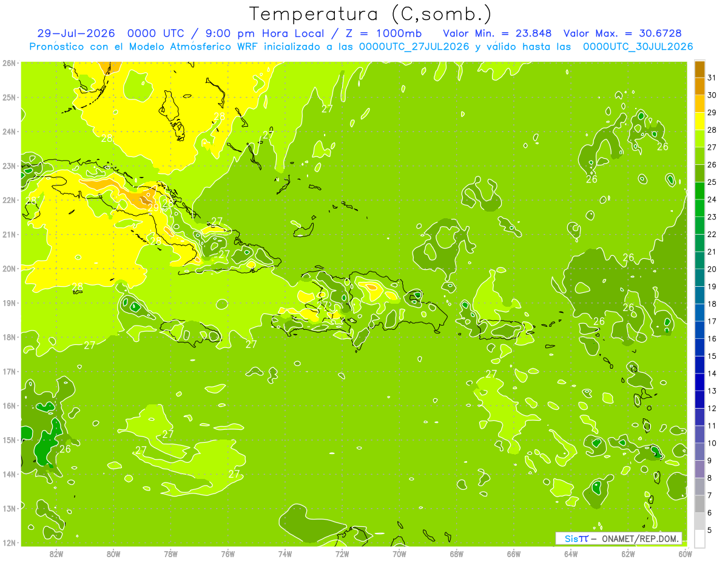Select the '9:00 pm Hora Local' text
The width and height of the screenshot is (728, 562).
pos(265,33)
